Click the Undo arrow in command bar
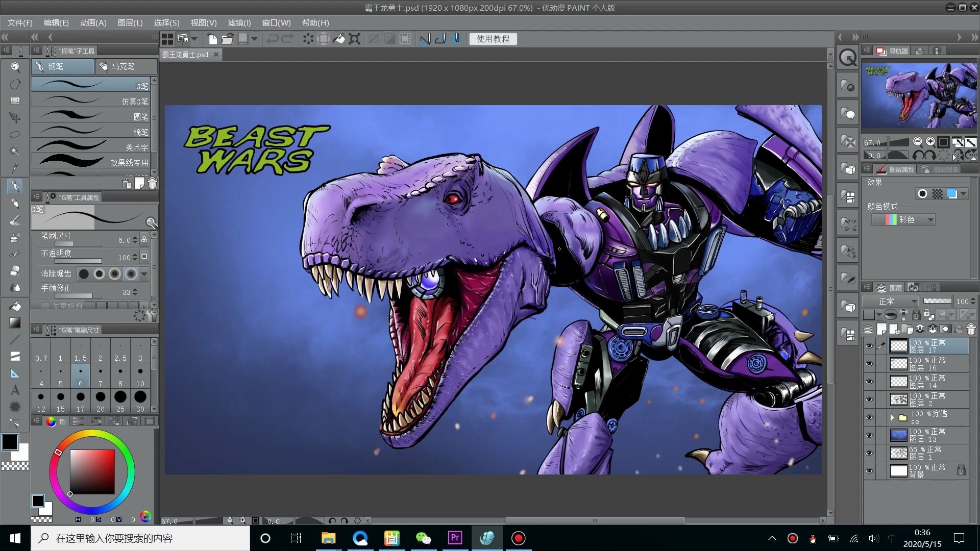The image size is (980, 551). coord(273,39)
